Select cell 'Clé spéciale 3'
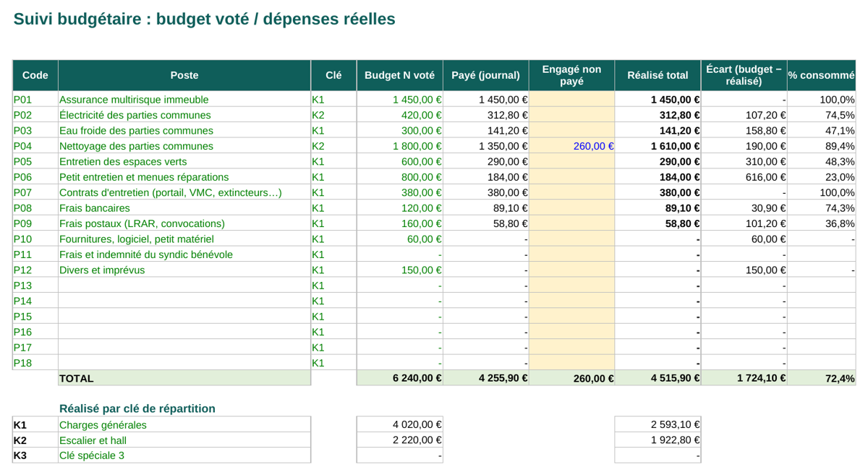Image resolution: width=868 pixels, height=475 pixels. (x=184, y=455)
